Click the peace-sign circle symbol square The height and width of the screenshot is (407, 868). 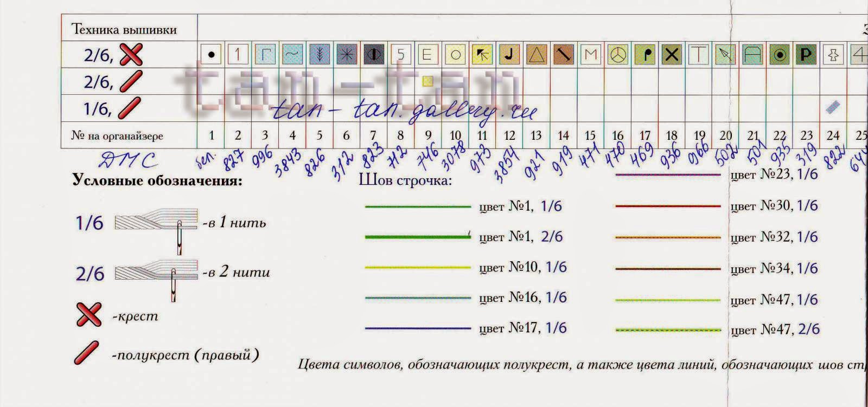click(x=617, y=54)
